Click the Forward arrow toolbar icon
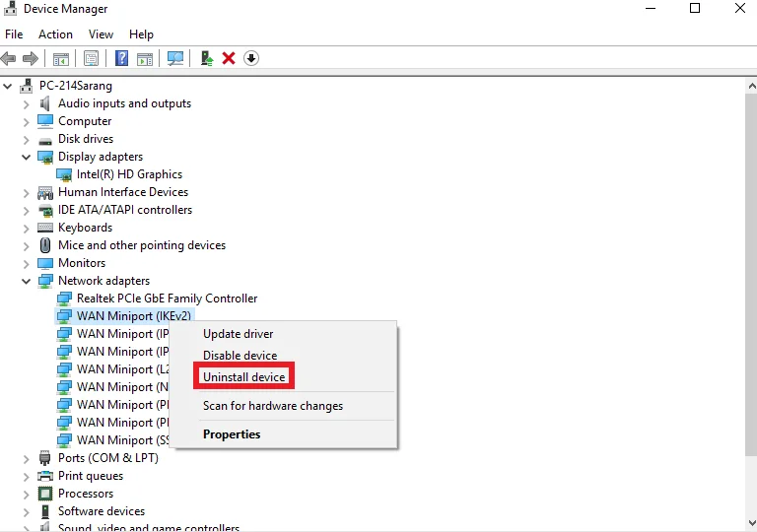 [30, 58]
